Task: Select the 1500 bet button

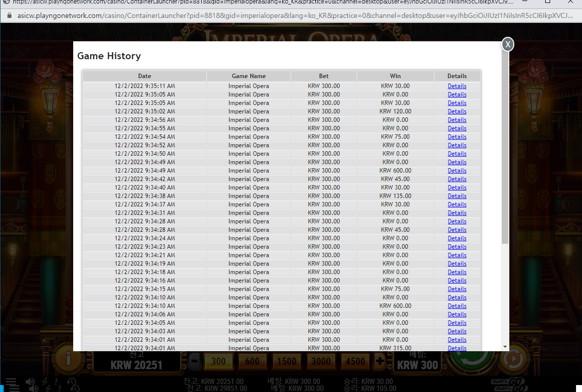Action: tap(287, 361)
